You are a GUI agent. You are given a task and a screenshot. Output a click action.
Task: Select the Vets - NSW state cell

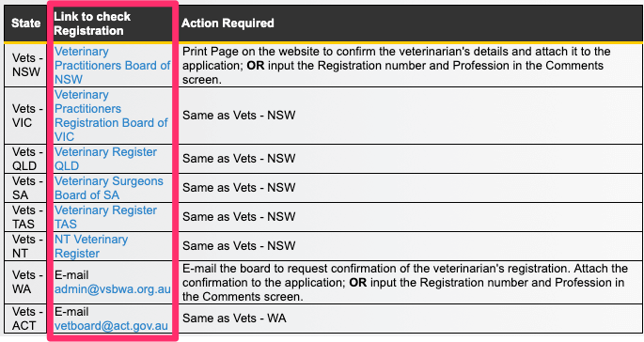[x=26, y=65]
